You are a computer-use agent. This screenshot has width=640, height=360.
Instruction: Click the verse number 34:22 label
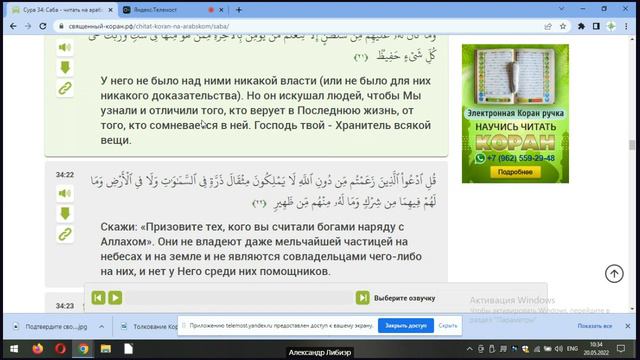tap(65, 175)
